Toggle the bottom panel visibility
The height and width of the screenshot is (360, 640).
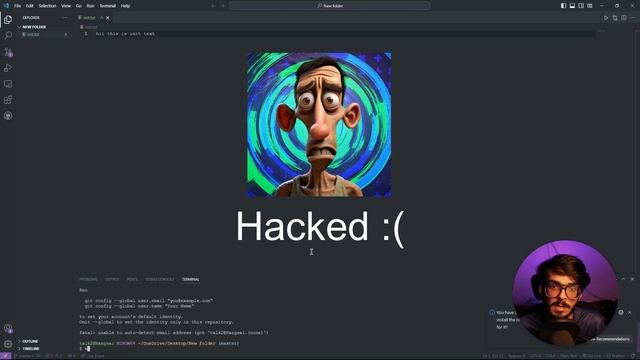pyautogui.click(x=572, y=6)
